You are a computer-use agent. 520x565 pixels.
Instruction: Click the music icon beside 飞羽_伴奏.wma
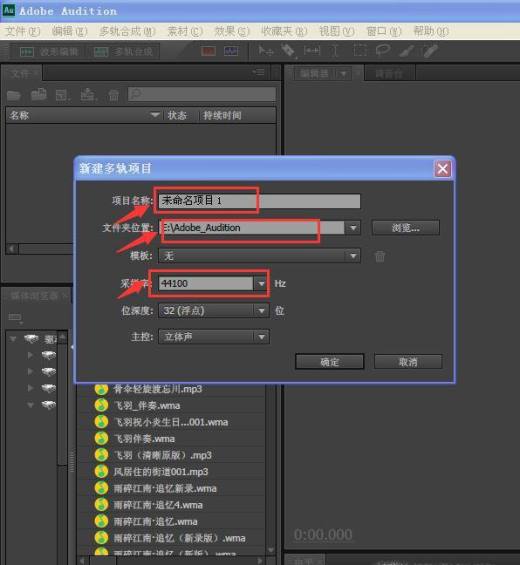click(101, 405)
